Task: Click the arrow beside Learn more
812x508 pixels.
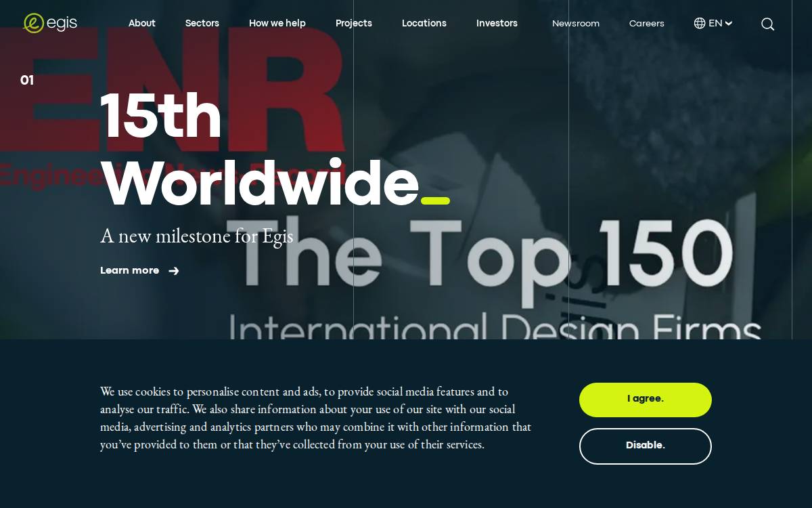Action: pos(174,271)
